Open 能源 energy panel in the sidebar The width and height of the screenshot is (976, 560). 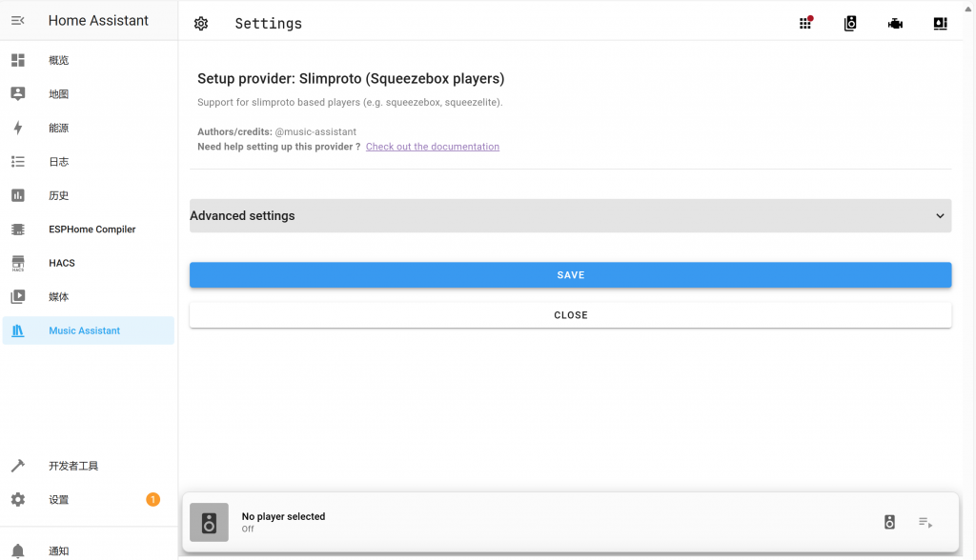(59, 128)
